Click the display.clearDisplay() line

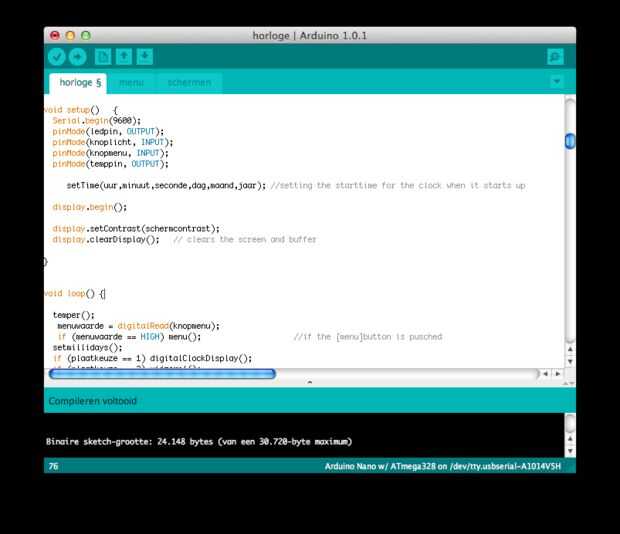(184, 240)
